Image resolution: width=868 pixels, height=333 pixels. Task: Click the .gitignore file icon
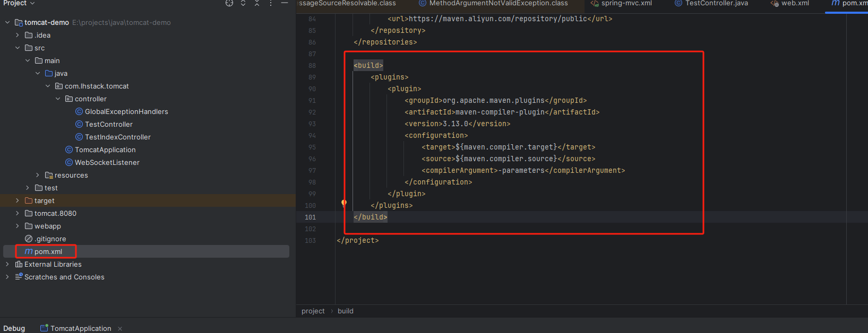29,239
